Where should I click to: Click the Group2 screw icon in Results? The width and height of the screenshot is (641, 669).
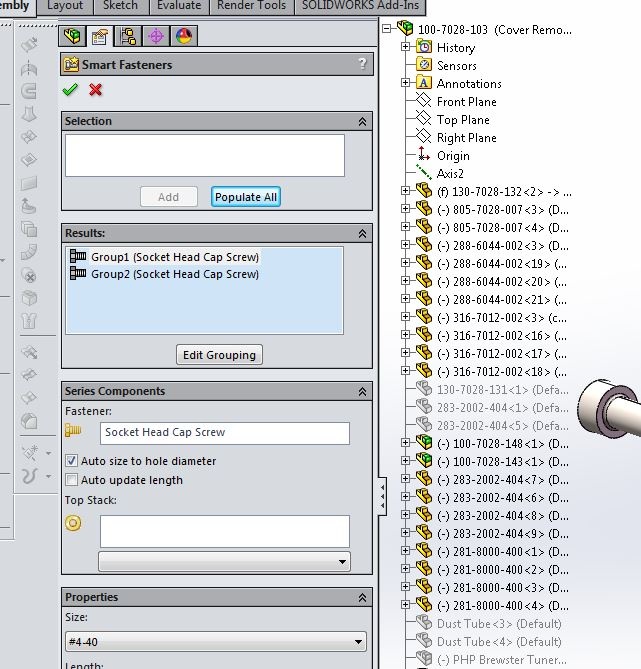pyautogui.click(x=78, y=273)
